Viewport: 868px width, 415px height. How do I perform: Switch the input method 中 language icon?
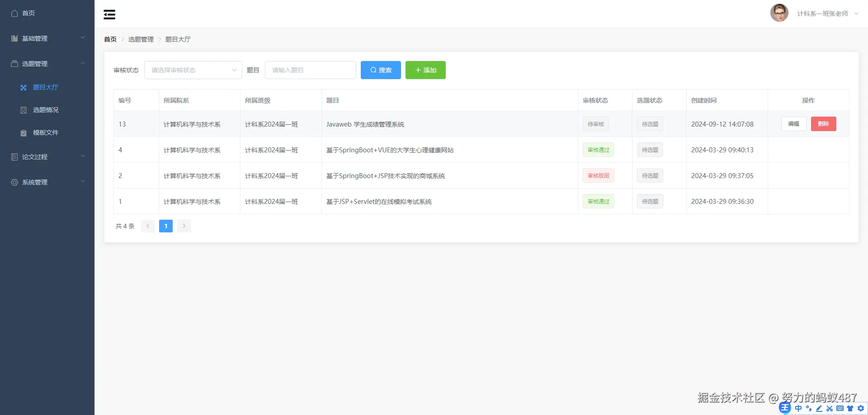pos(798,409)
